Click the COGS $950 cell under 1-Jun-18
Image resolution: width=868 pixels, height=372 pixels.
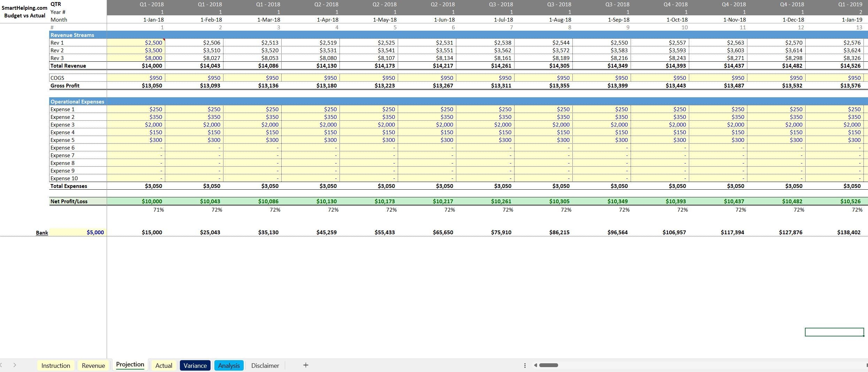[x=427, y=78]
